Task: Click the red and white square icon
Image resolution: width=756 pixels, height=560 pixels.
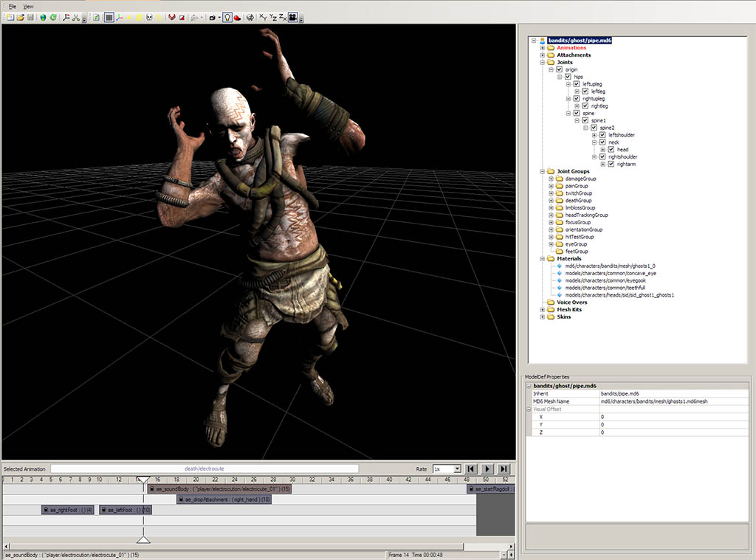Action: pos(182,18)
